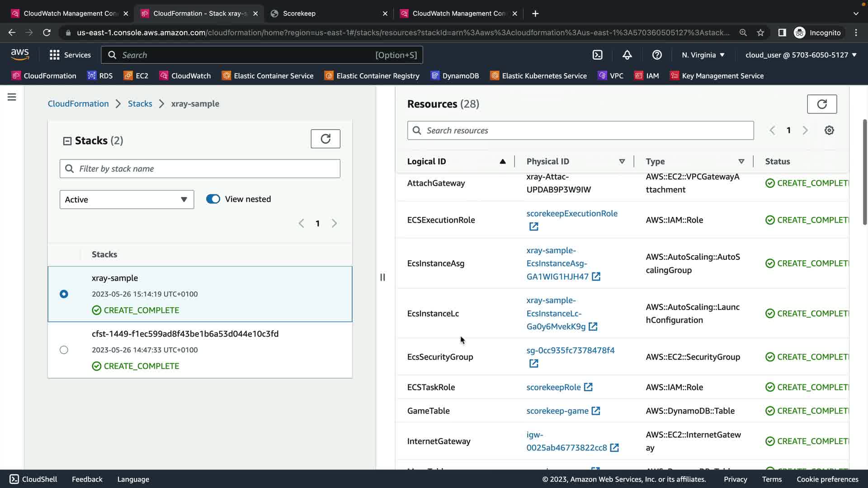868x488 pixels.
Task: Select the cfst-1449 stack radio button
Action: [x=64, y=350]
